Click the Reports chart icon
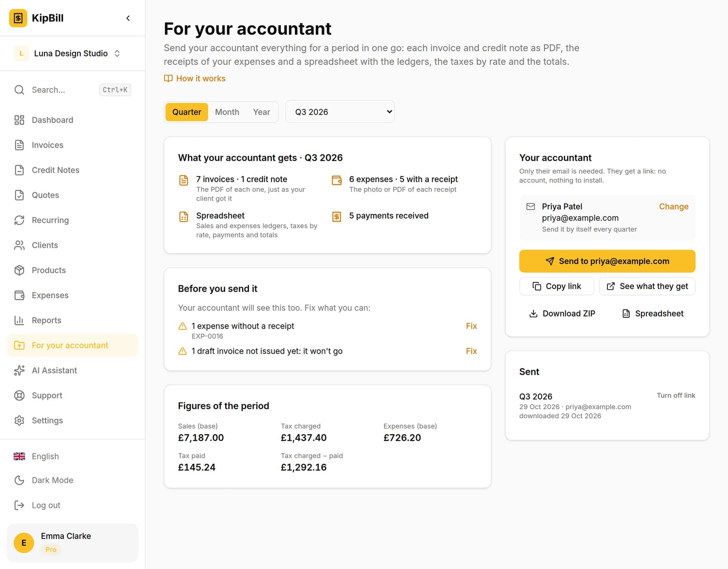 [x=19, y=321]
